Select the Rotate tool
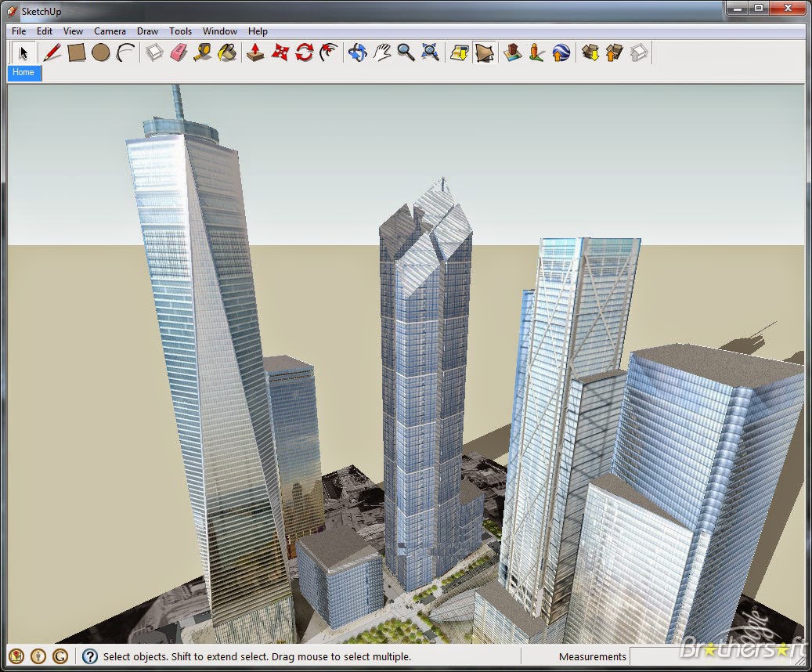Viewport: 812px width, 672px height. coord(305,52)
